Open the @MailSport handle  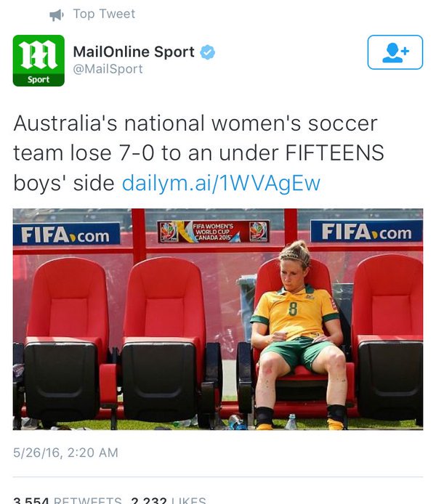108,69
